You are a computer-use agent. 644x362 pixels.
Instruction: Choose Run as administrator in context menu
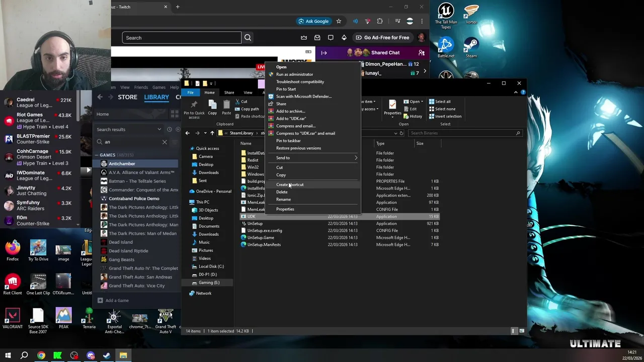294,74
